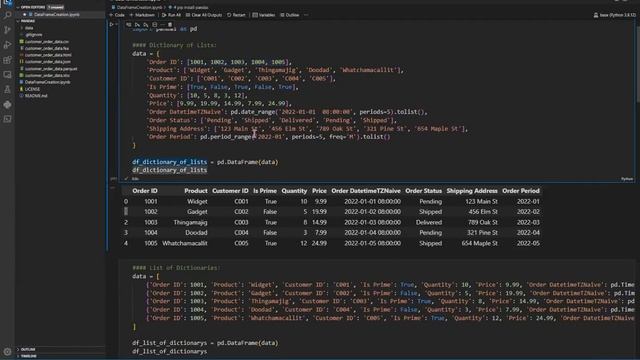Delete the active cell using trash icon
Viewport: 640px width, 360px height.
click(170, 24)
